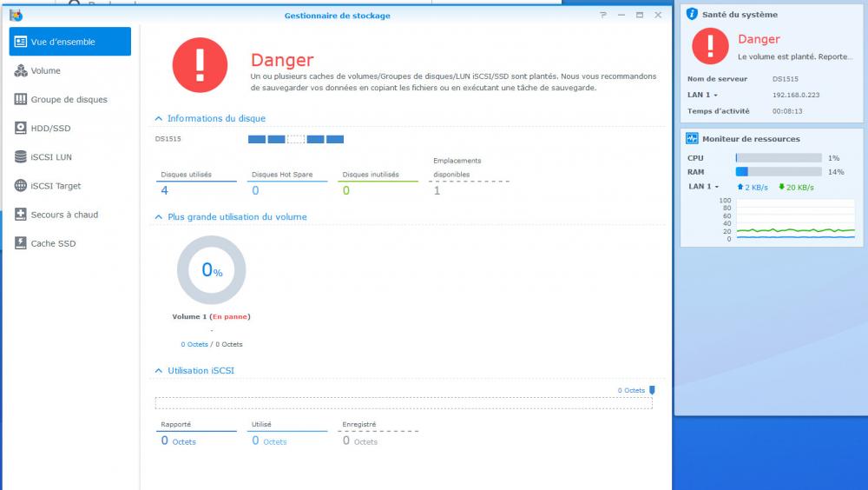Collapse the Utilisation iSCSI section
This screenshot has width=868, height=490.
click(x=158, y=371)
